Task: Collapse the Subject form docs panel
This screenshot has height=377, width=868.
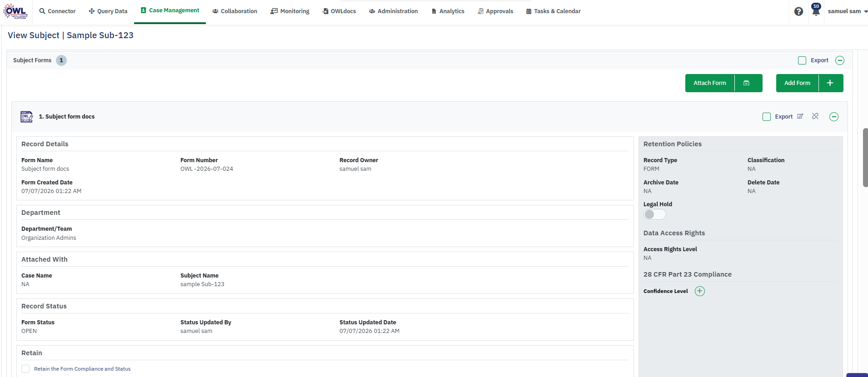Action: coord(834,117)
